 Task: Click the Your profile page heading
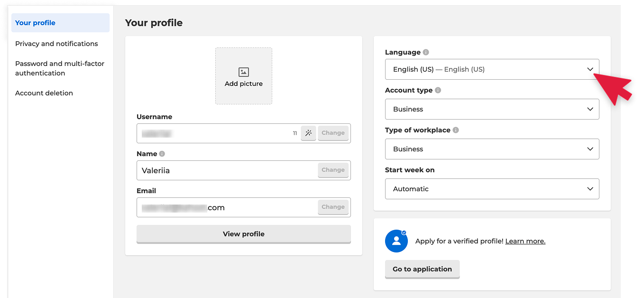[154, 23]
